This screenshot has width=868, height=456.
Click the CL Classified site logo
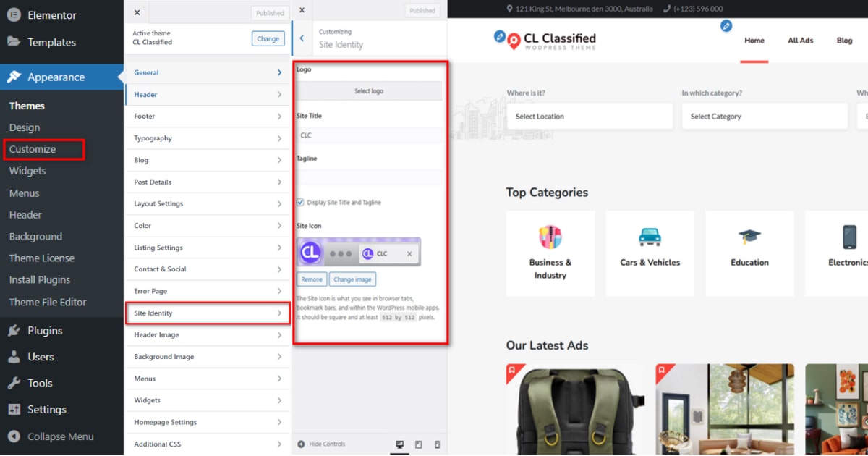click(x=550, y=41)
